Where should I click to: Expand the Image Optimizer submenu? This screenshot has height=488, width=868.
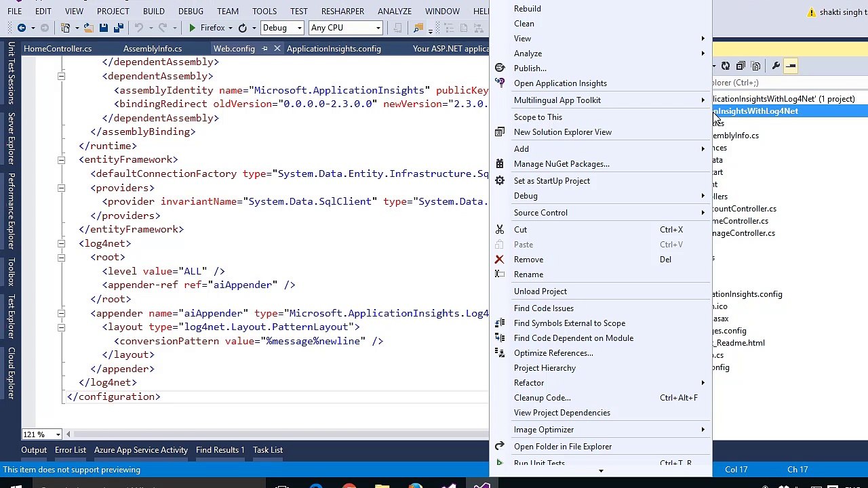coord(601,430)
